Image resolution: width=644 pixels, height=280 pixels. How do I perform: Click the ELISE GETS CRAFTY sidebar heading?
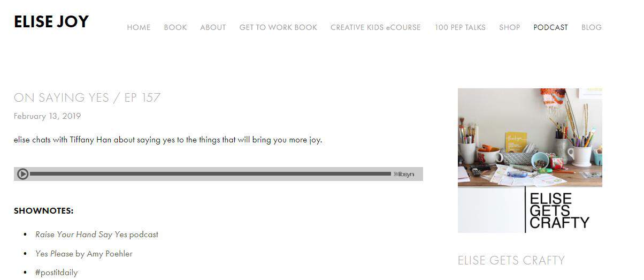[511, 261]
